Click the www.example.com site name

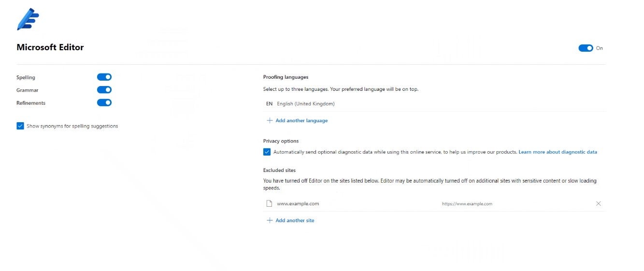point(298,204)
